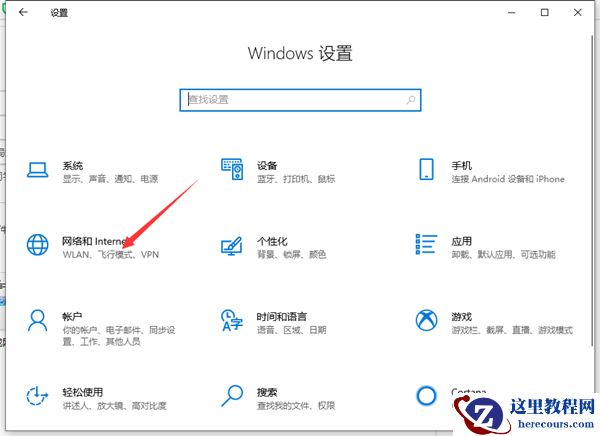600x436 pixels.
Task: Click the 设备 heading
Action: coord(267,166)
